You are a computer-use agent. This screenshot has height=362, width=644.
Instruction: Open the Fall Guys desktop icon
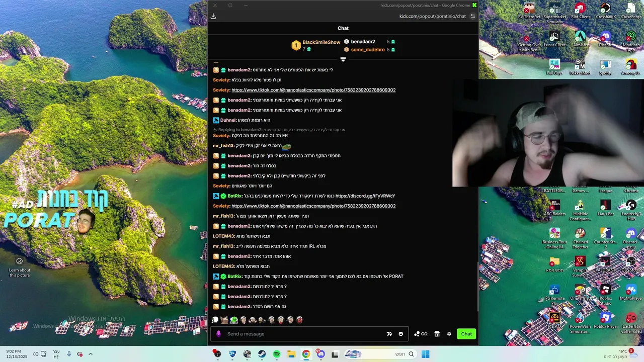[554, 67]
